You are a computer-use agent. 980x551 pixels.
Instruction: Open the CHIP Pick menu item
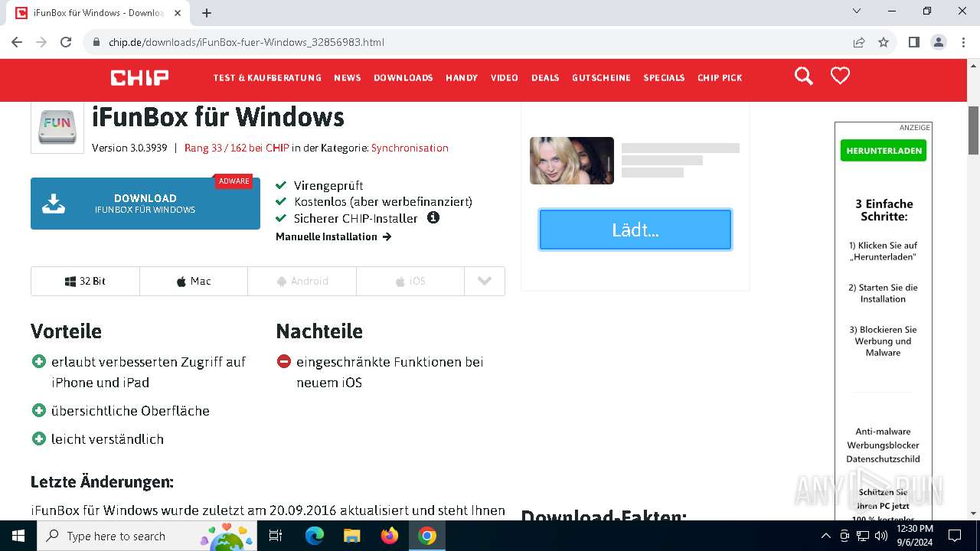pyautogui.click(x=720, y=78)
